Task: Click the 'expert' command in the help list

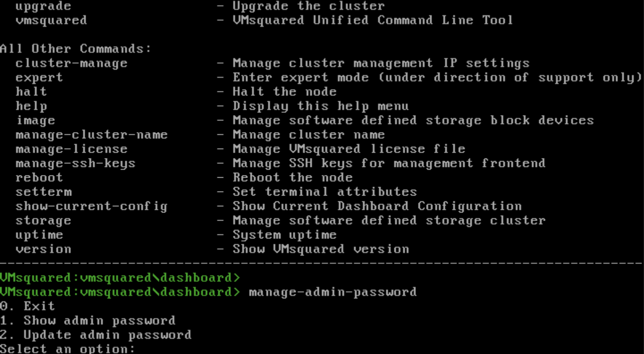Action: pyautogui.click(x=39, y=77)
